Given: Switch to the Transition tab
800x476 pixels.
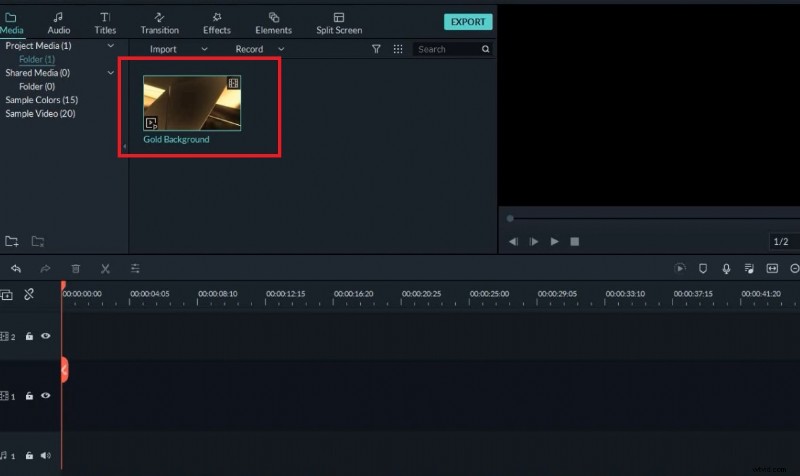Looking at the screenshot, I should (x=159, y=23).
